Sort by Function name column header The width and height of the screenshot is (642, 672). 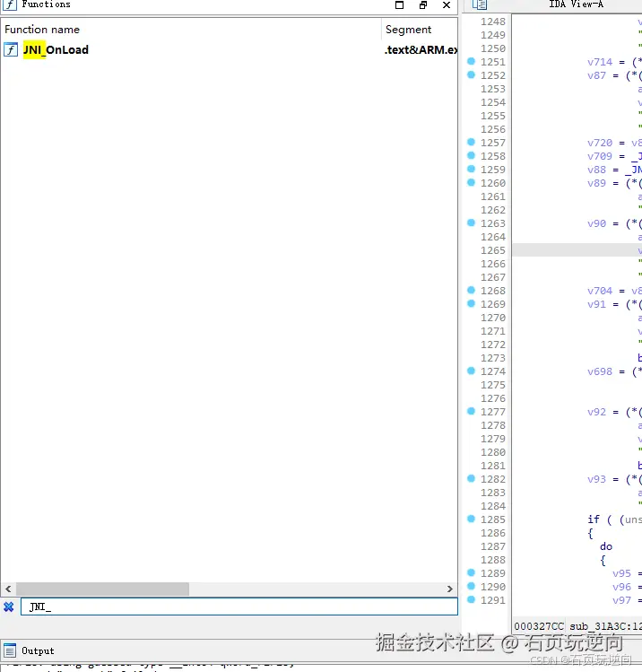(42, 29)
